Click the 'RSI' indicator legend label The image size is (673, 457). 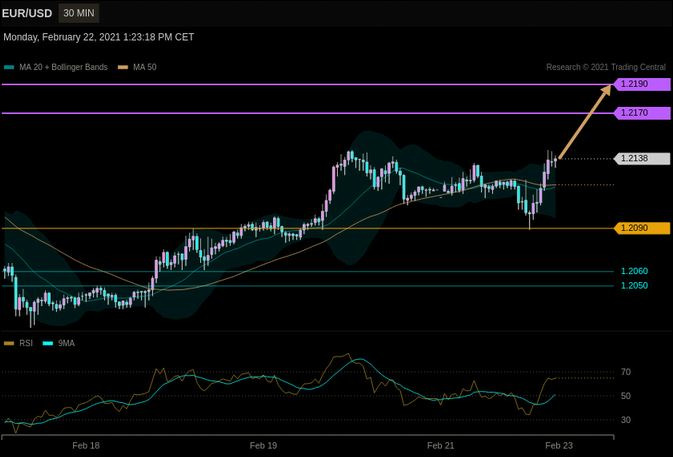pos(26,343)
